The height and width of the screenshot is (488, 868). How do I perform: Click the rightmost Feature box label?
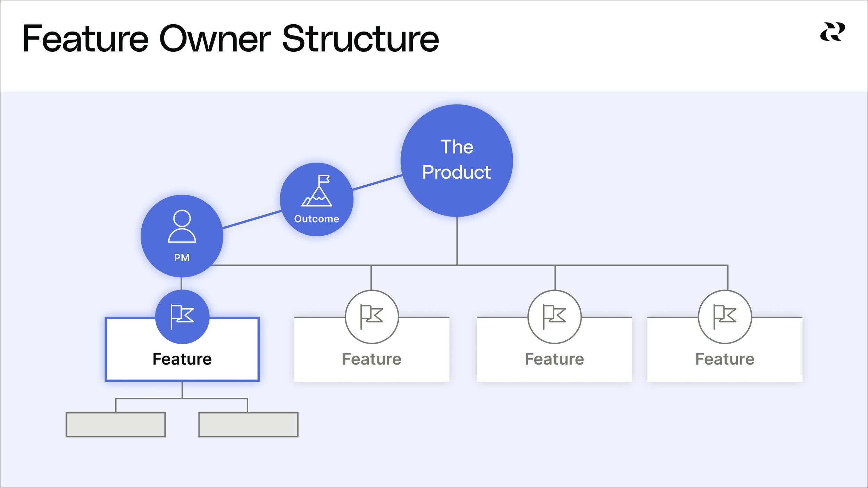[725, 359]
